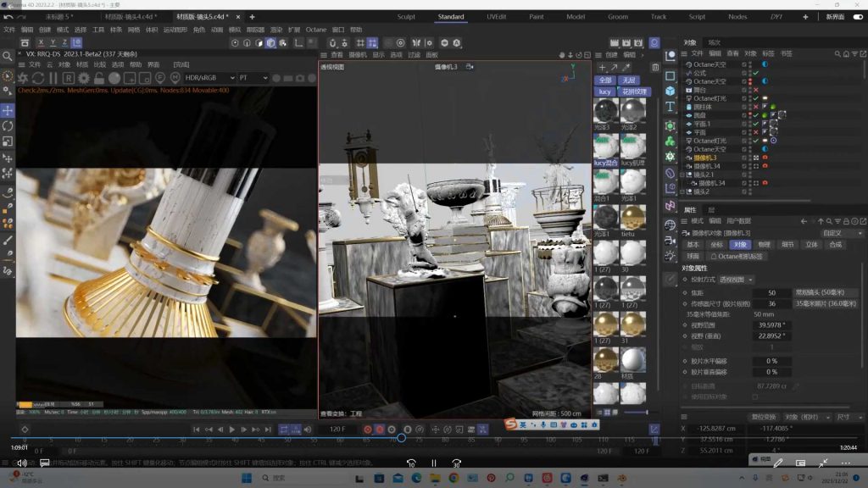Click the 复位变换 reset transform button
This screenshot has height=488, width=868.
coord(763,417)
